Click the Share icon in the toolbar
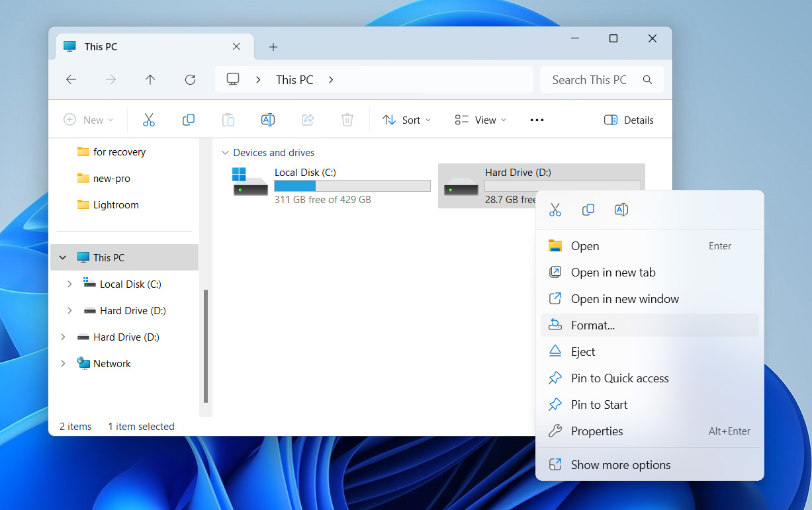This screenshot has width=812, height=510. (308, 120)
